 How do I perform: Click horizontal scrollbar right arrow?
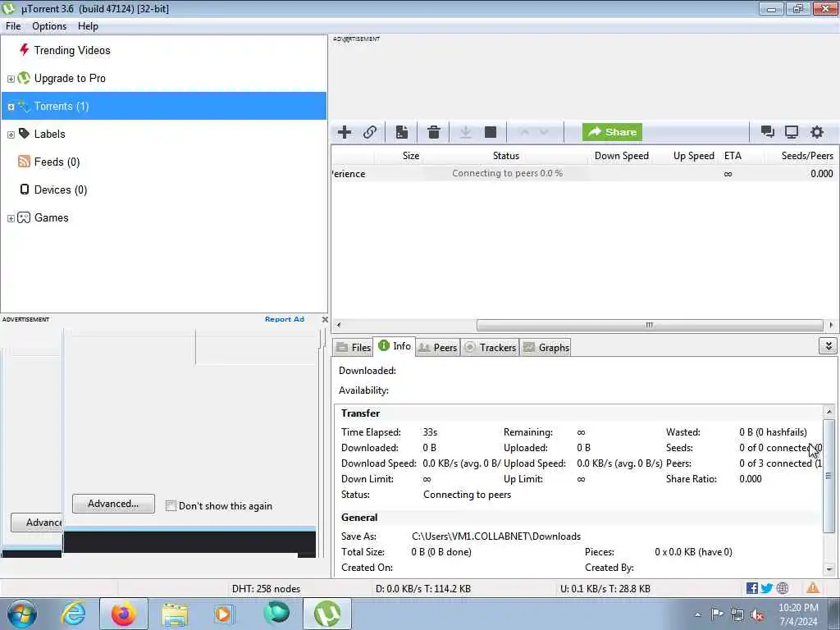tap(830, 325)
